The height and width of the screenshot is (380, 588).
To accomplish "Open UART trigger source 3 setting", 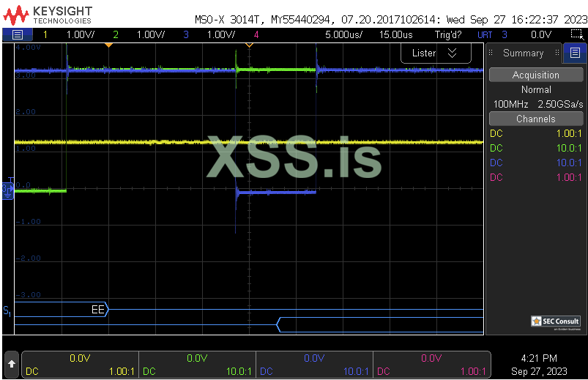I will [492, 35].
